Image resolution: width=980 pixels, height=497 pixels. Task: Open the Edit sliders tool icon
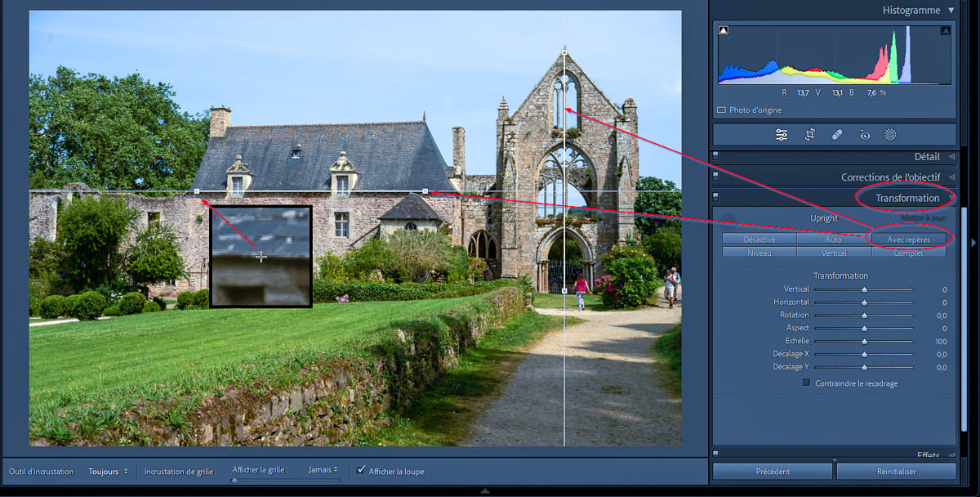point(782,135)
